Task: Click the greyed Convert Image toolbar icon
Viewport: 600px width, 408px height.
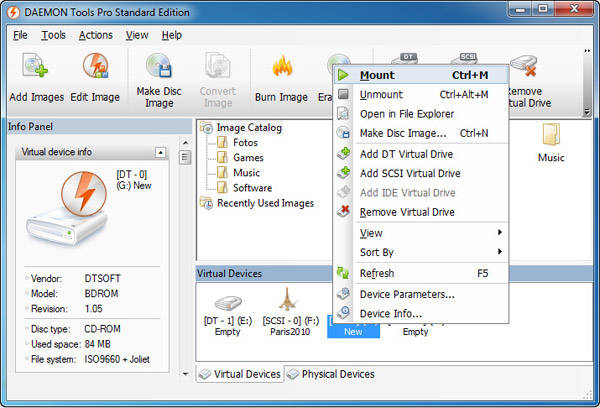Action: 217,65
